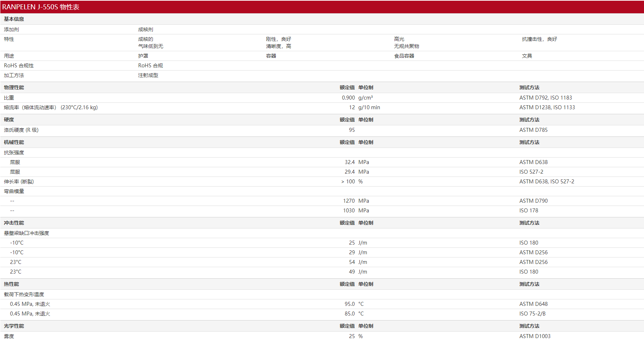Click the '32.4' tensile strength value
644x342 pixels.
point(350,162)
